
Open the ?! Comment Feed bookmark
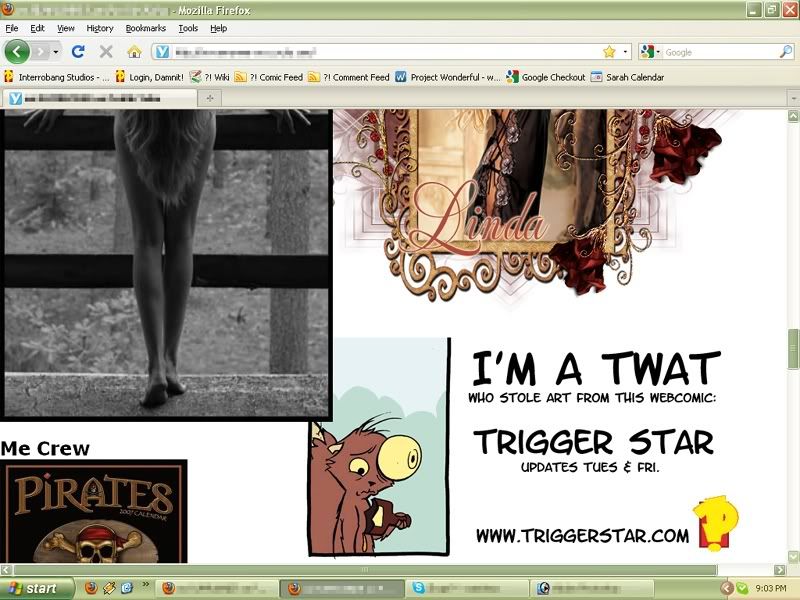pyautogui.click(x=349, y=77)
